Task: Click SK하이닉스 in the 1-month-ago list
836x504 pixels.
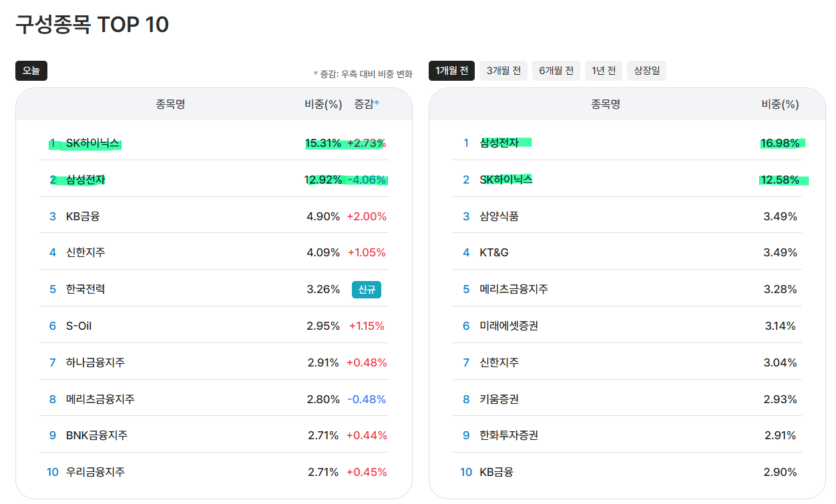Action: point(506,180)
